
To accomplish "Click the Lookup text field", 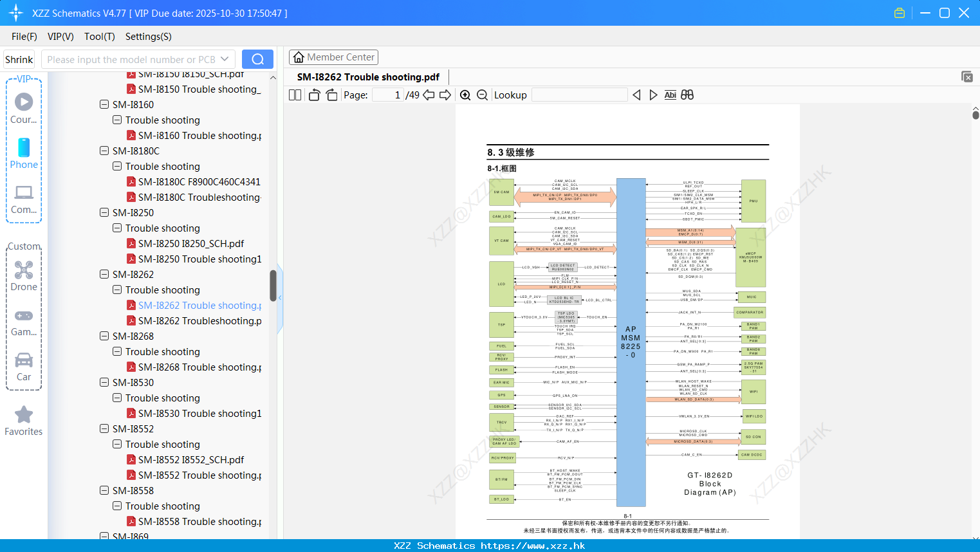I will [x=579, y=95].
